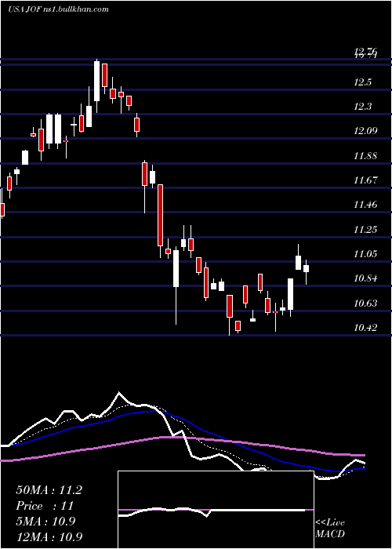
Task: Click the 5MA : 10.9 readout
Action: pyautogui.click(x=45, y=522)
